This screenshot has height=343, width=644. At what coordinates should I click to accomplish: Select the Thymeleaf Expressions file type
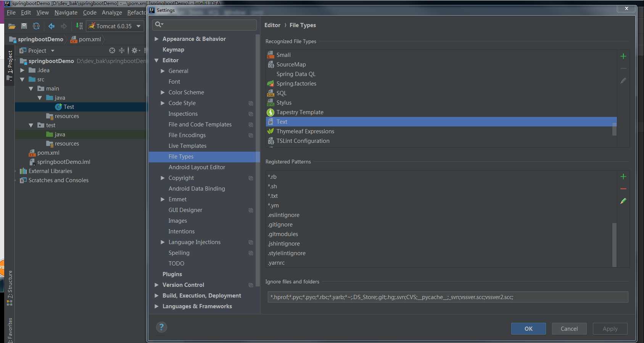tap(441, 131)
